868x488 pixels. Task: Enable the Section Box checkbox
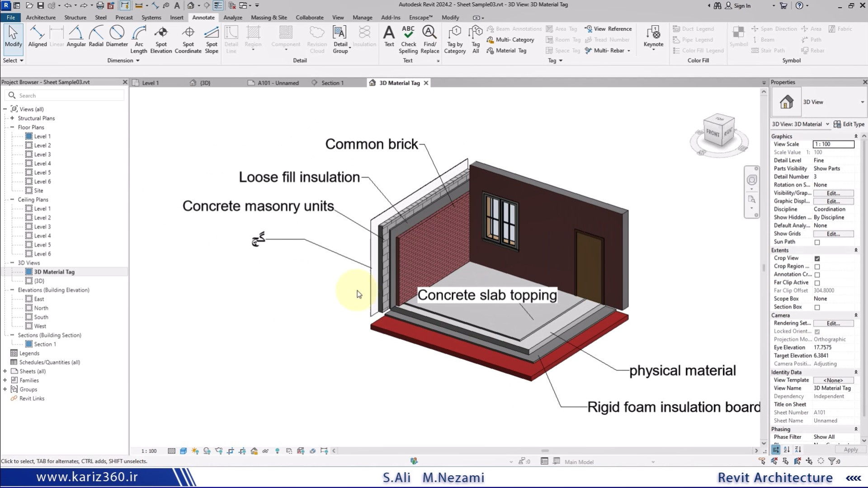coord(817,307)
